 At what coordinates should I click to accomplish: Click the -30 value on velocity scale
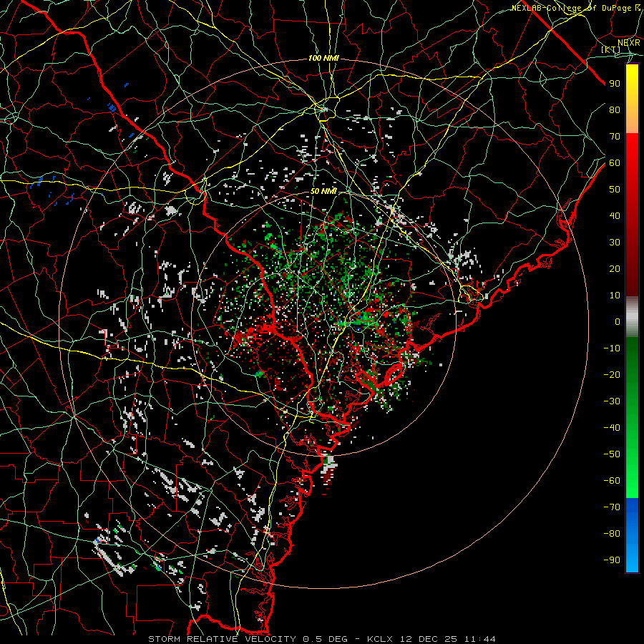612,401
